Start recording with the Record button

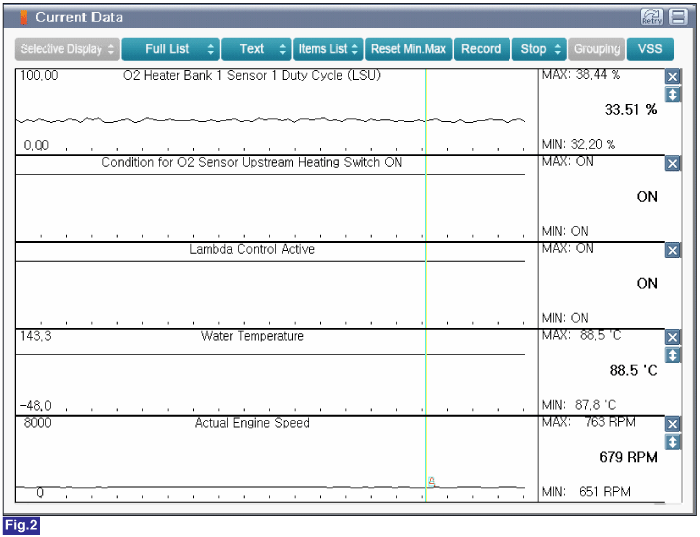481,49
